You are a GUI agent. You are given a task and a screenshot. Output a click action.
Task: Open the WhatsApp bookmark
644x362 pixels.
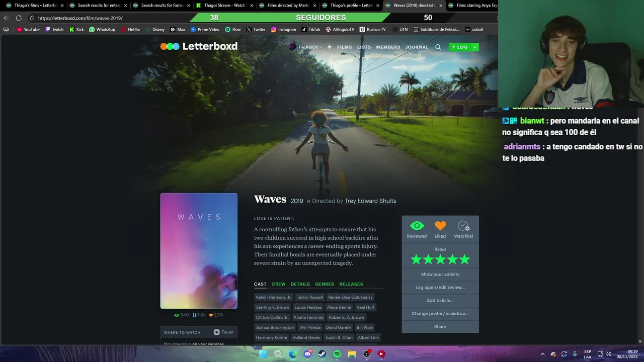coord(102,30)
